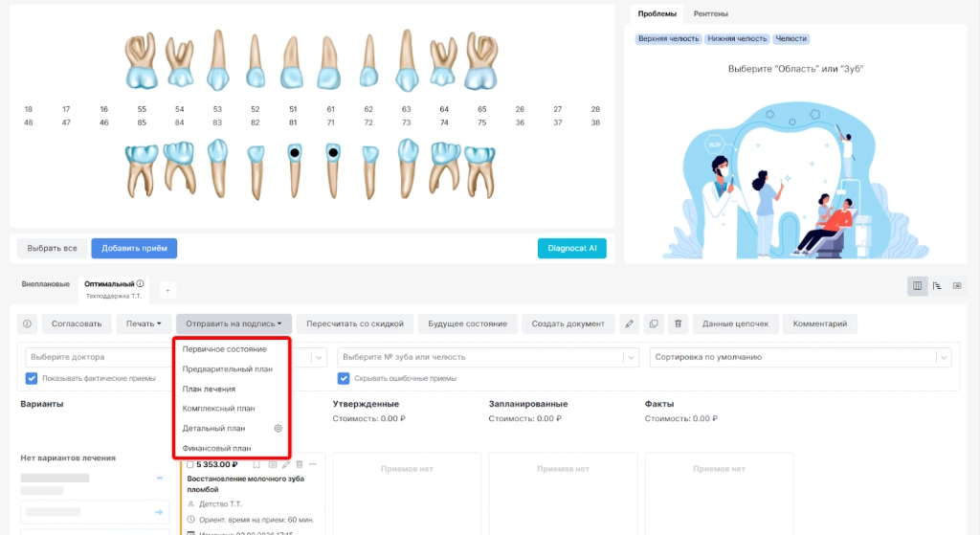Click the Diagnocat AI button
Image resolution: width=980 pixels, height=535 pixels.
tap(571, 248)
